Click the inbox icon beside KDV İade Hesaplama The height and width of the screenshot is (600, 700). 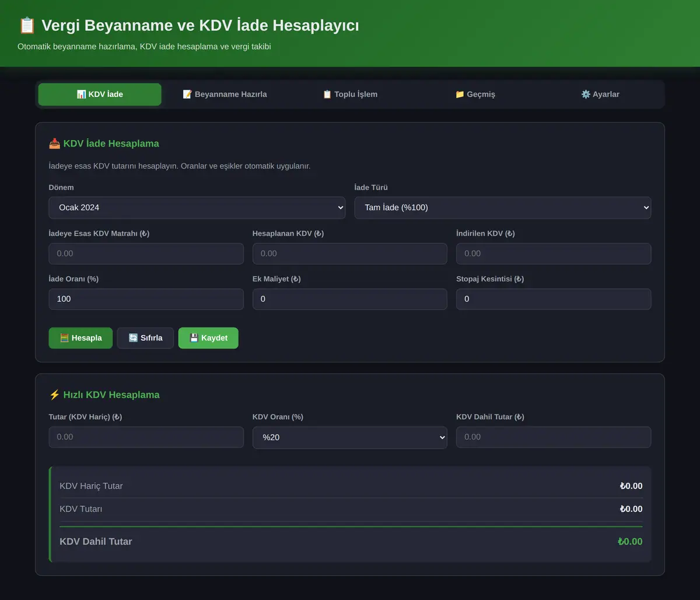(x=54, y=144)
